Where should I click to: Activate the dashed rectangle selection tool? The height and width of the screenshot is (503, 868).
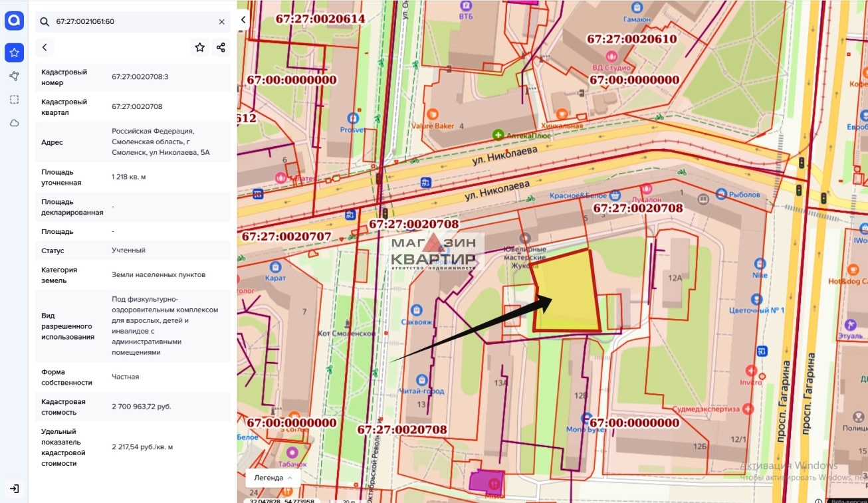[14, 100]
